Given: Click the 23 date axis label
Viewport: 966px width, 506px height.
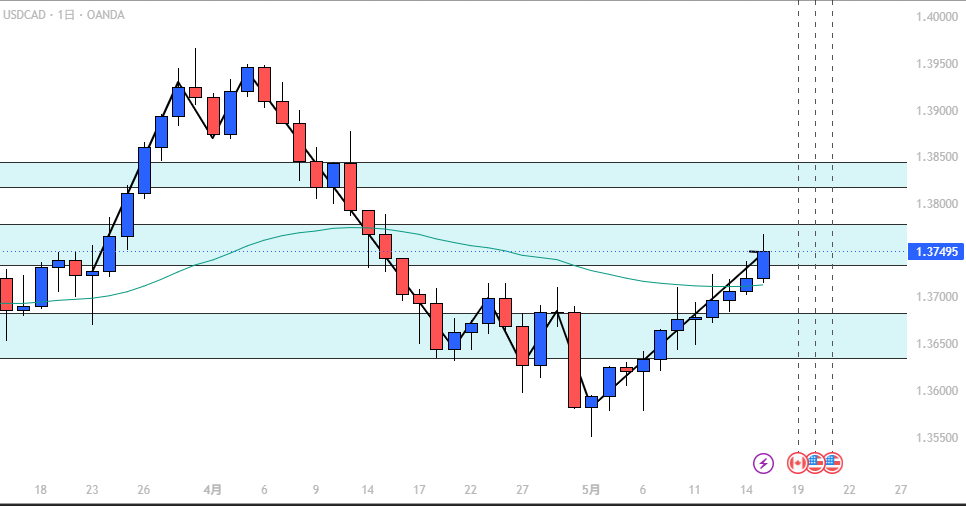Looking at the screenshot, I should pos(92,490).
